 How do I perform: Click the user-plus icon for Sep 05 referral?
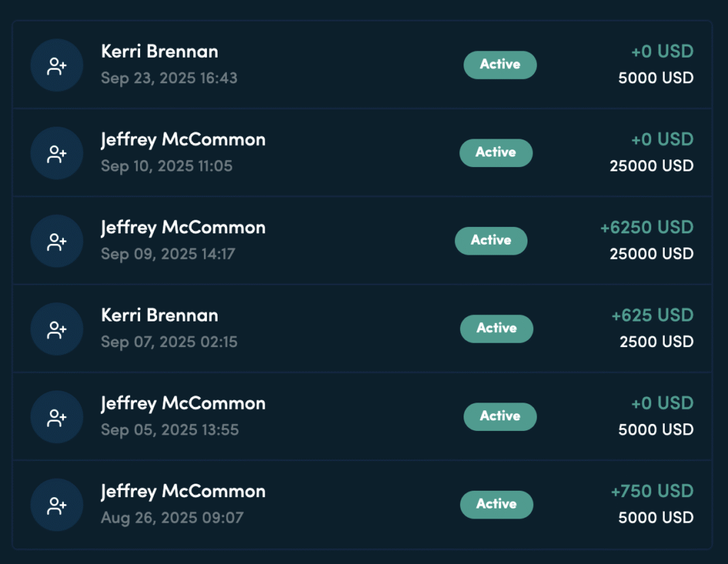(57, 417)
